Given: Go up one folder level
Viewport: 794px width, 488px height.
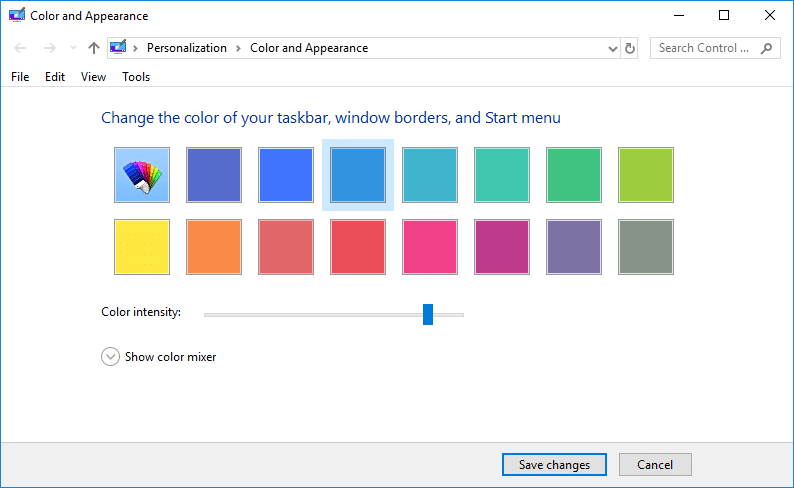Looking at the screenshot, I should point(94,48).
